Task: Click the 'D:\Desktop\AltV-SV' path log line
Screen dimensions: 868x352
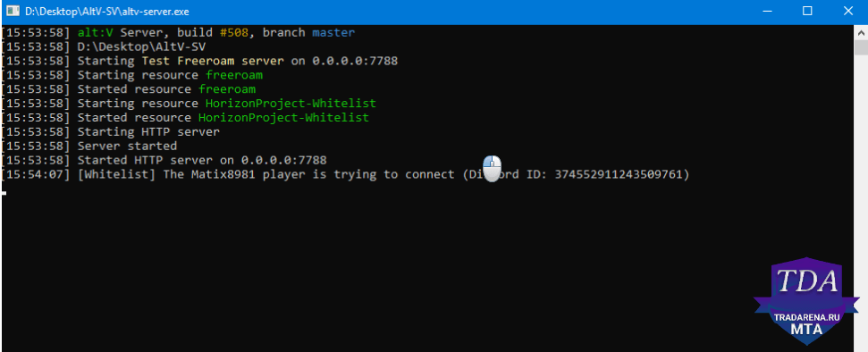Action: coord(142,46)
